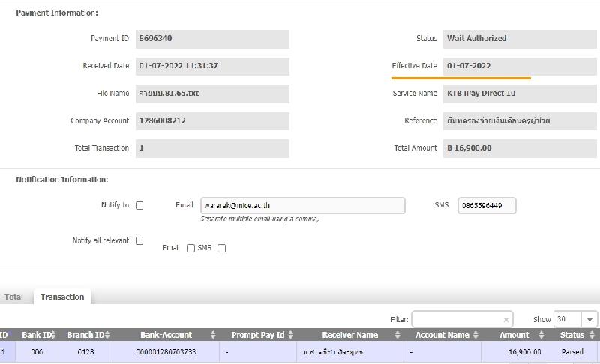Enable the Notify to checkbox

(x=139, y=206)
